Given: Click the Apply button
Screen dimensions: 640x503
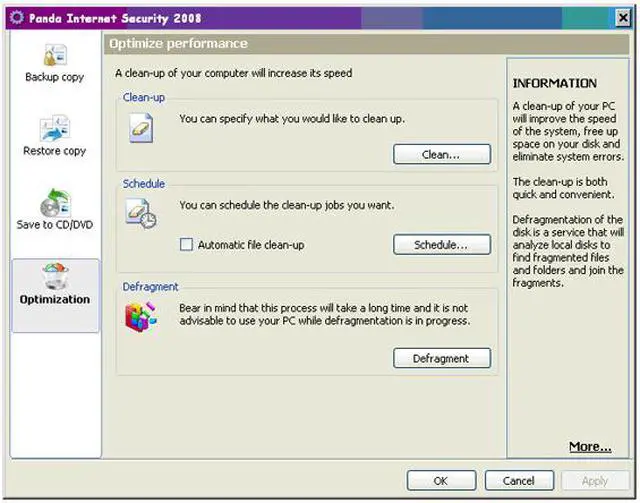Looking at the screenshot, I should click(595, 481).
